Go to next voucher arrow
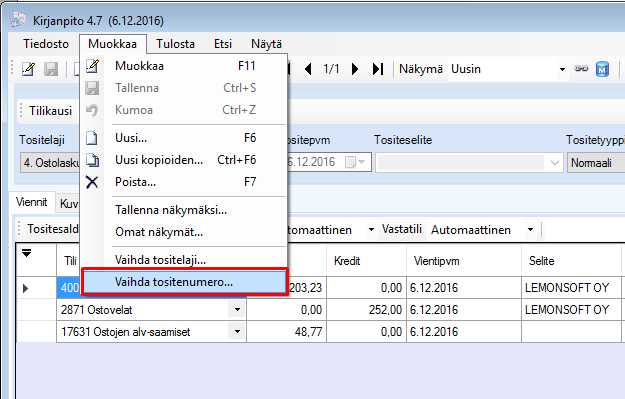Screen dimensions: 625x399 [355, 69]
